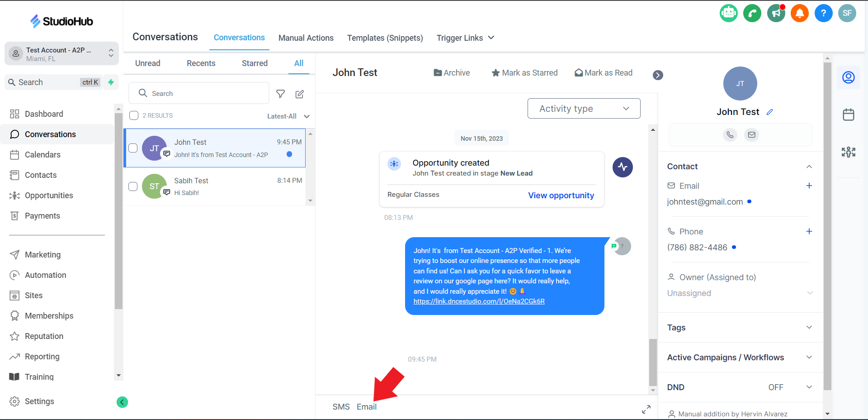Switch to Templates (Snippets) tab
868x420 pixels.
point(385,38)
